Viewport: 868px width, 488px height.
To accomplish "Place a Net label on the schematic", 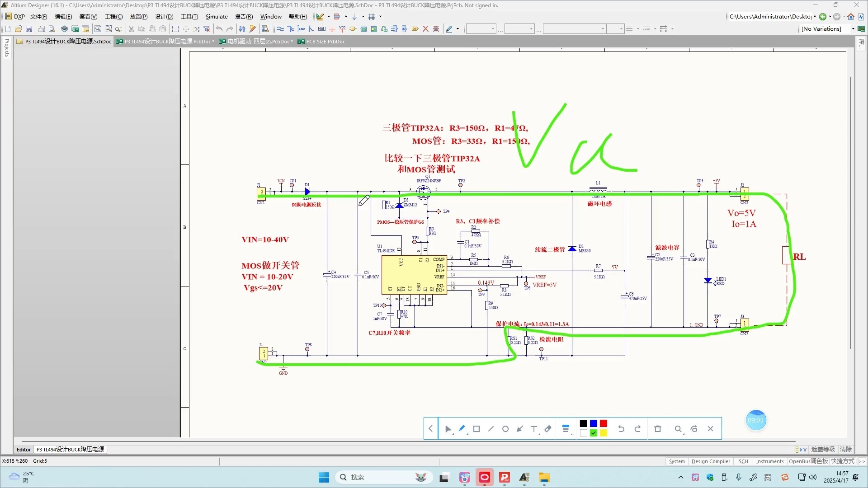I will pos(321,28).
